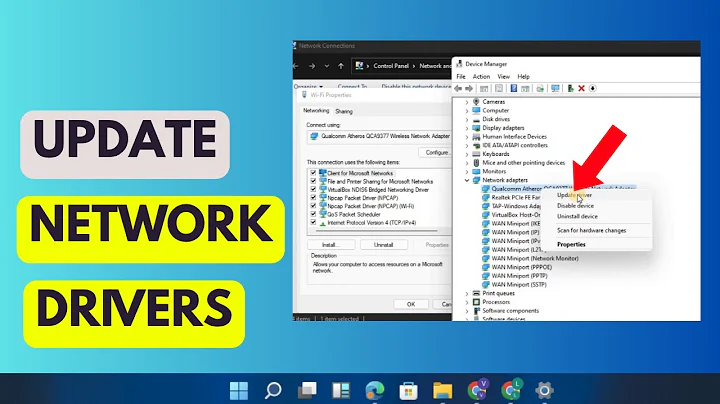Image resolution: width=720 pixels, height=404 pixels.
Task: Choose Scan for hardware changes in context menu
Action: tap(591, 230)
